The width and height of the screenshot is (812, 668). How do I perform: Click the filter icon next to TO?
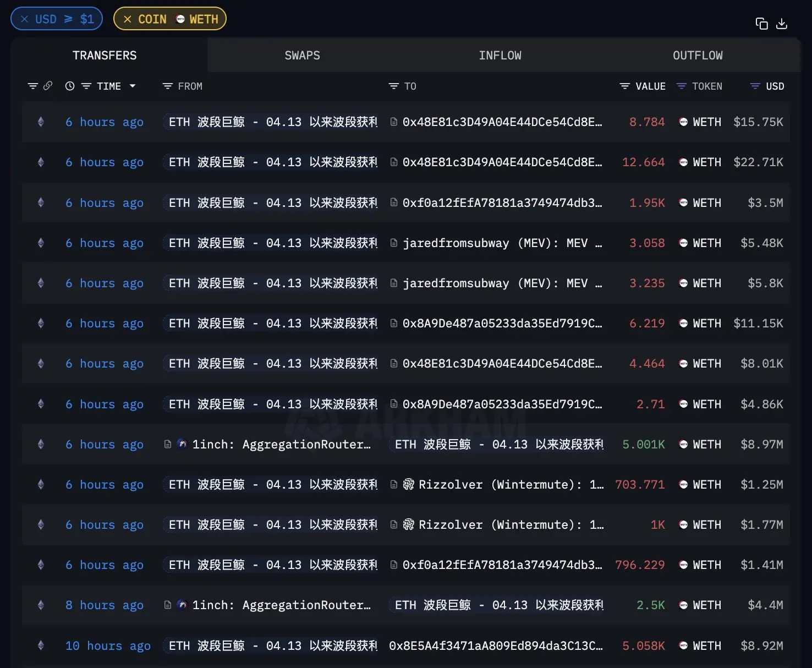point(393,86)
